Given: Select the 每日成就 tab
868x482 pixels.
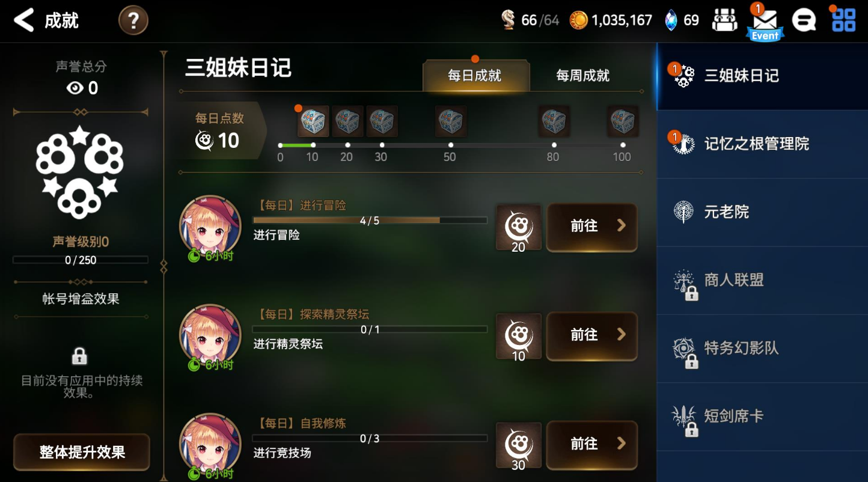Looking at the screenshot, I should pos(475,75).
